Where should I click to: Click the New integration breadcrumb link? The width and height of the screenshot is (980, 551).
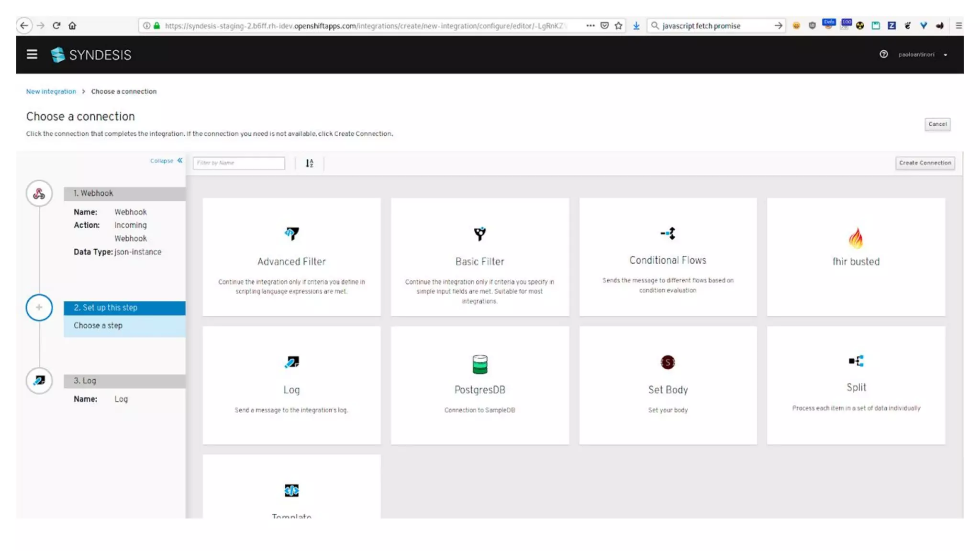tap(51, 91)
